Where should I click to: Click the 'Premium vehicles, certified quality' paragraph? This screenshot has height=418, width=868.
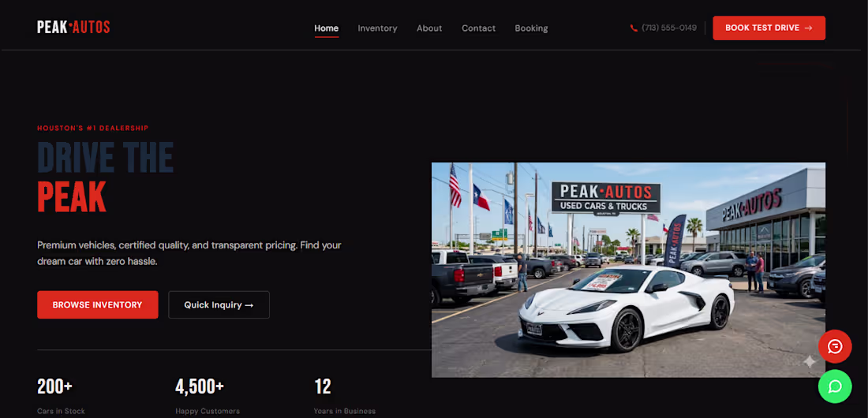189,253
